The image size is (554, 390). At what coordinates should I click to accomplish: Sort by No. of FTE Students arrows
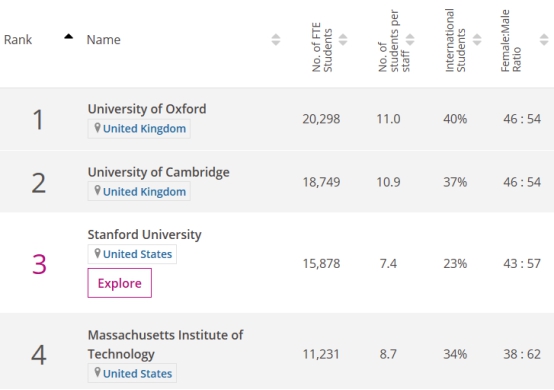(x=343, y=40)
